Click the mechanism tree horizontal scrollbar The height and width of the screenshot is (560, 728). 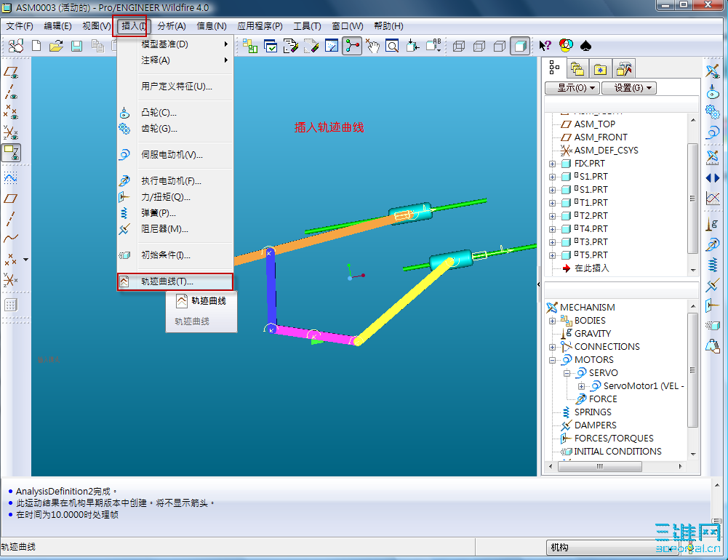pyautogui.click(x=600, y=466)
